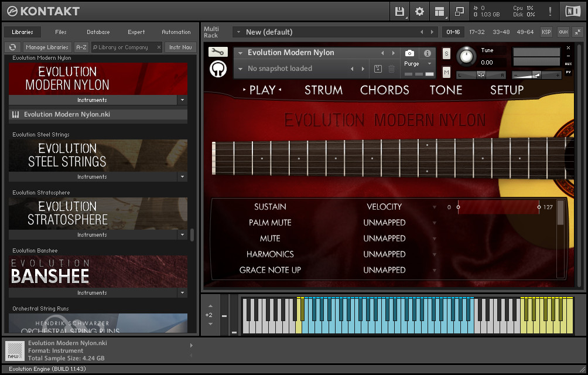Click the instrument headphone logo icon
This screenshot has width=588, height=375.
coord(218,69)
